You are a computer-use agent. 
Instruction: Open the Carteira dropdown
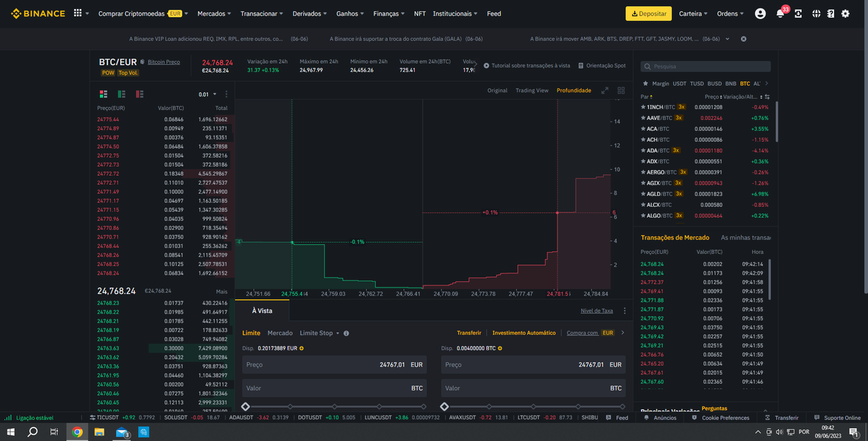coord(693,14)
